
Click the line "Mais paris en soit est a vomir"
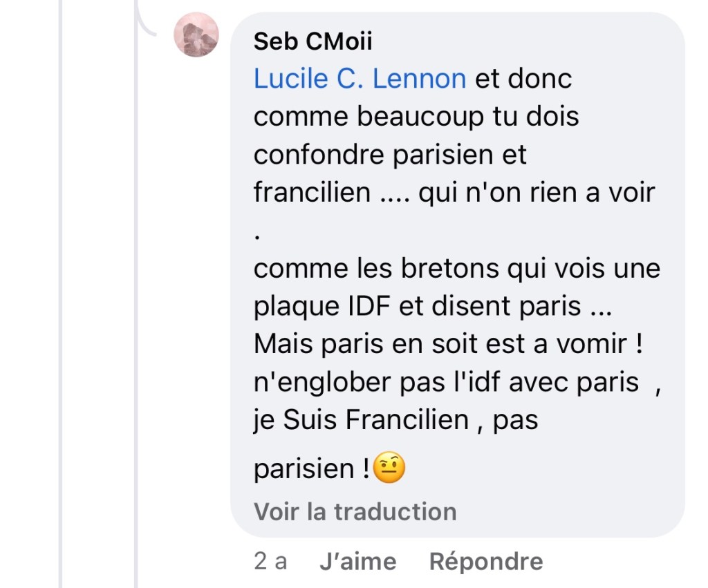click(449, 344)
